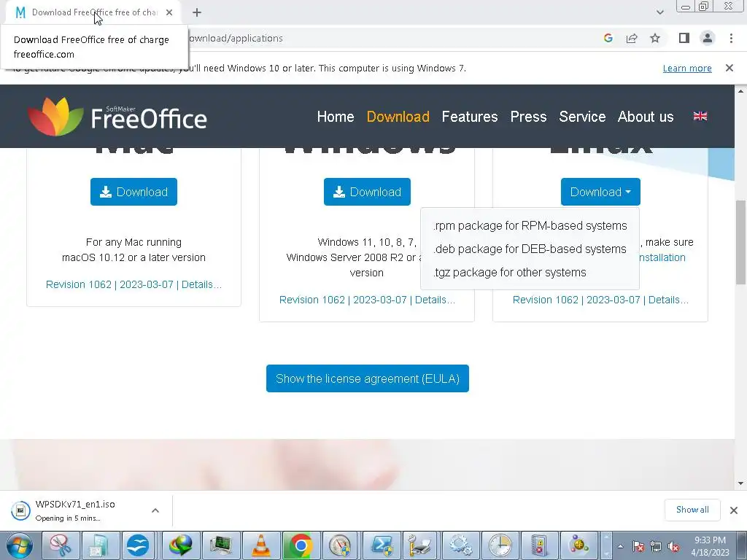Image resolution: width=747 pixels, height=560 pixels.
Task: Open the About us page
Action: coord(646,117)
